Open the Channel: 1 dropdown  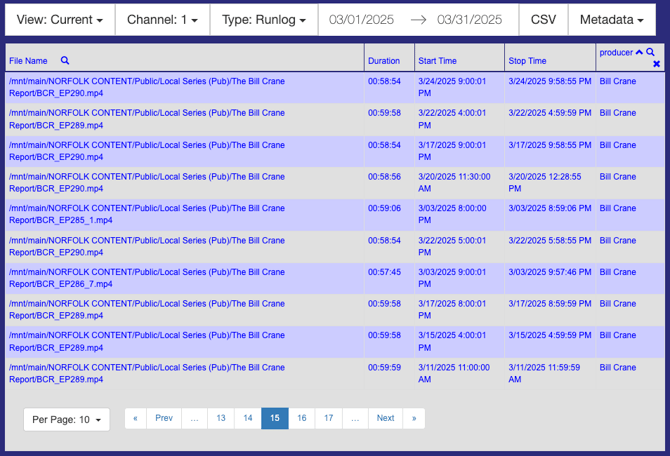[x=162, y=20]
